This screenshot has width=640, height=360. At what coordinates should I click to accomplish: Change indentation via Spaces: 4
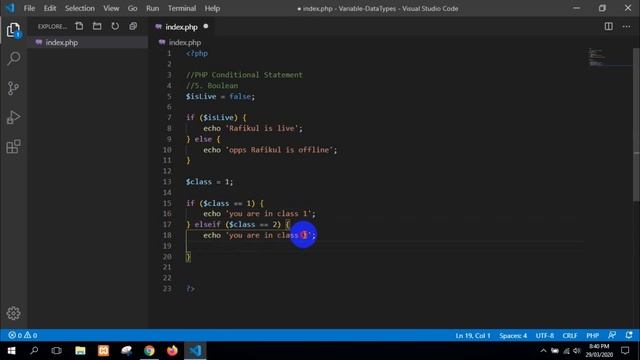(513, 336)
